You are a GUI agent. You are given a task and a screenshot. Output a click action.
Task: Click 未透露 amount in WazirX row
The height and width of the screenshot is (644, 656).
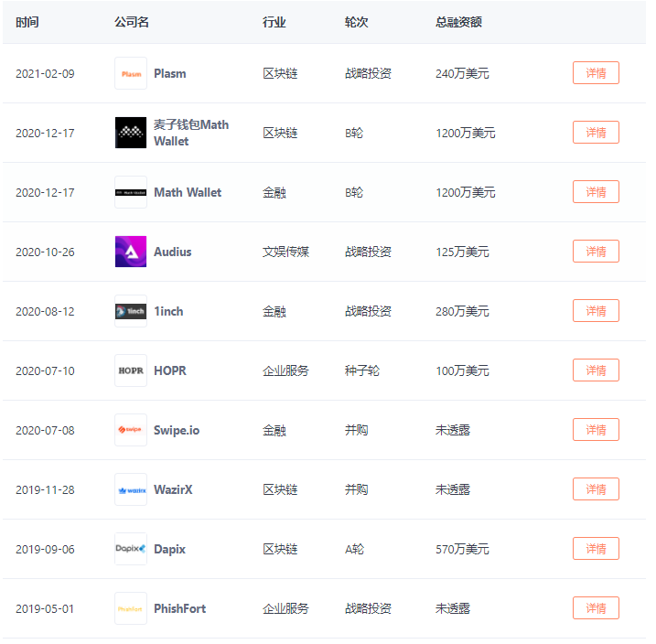coord(453,489)
